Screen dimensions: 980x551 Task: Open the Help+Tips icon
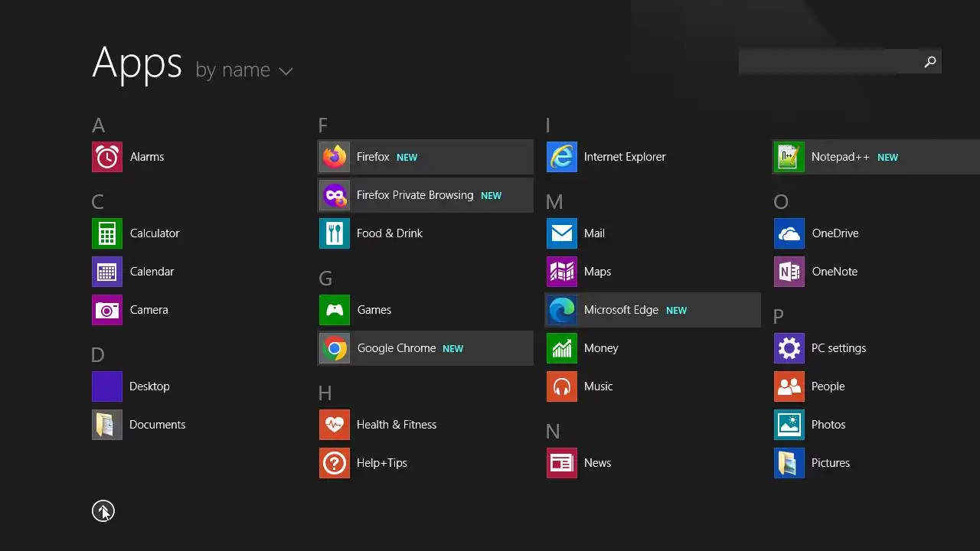click(335, 463)
